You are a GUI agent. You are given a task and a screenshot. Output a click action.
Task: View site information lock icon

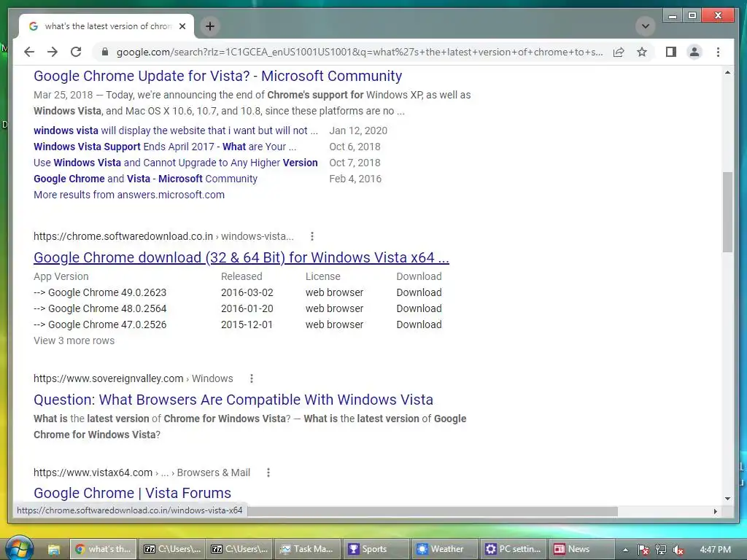(x=105, y=52)
